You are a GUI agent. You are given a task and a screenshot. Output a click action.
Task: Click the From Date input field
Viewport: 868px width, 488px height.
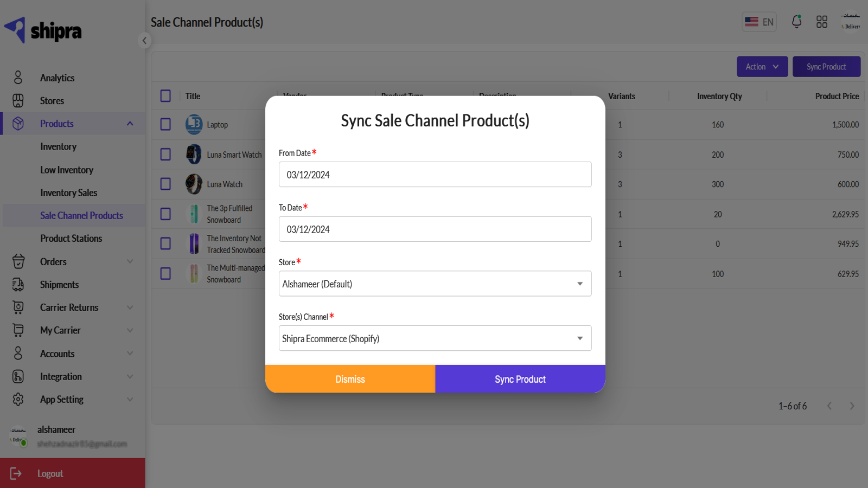(435, 175)
